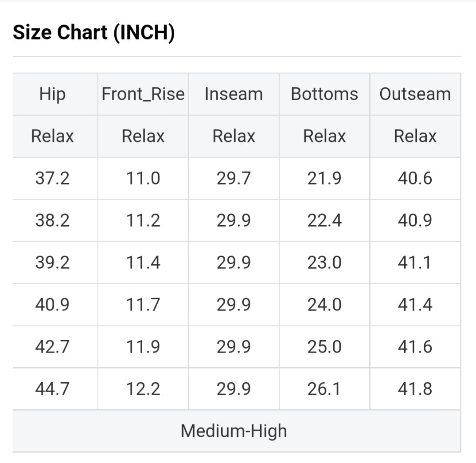Select the Hip column header
476x463 pixels.
click(x=52, y=94)
